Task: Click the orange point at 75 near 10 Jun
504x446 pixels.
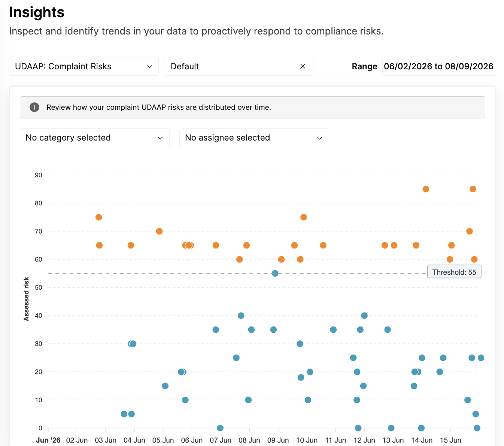Action: (x=304, y=217)
